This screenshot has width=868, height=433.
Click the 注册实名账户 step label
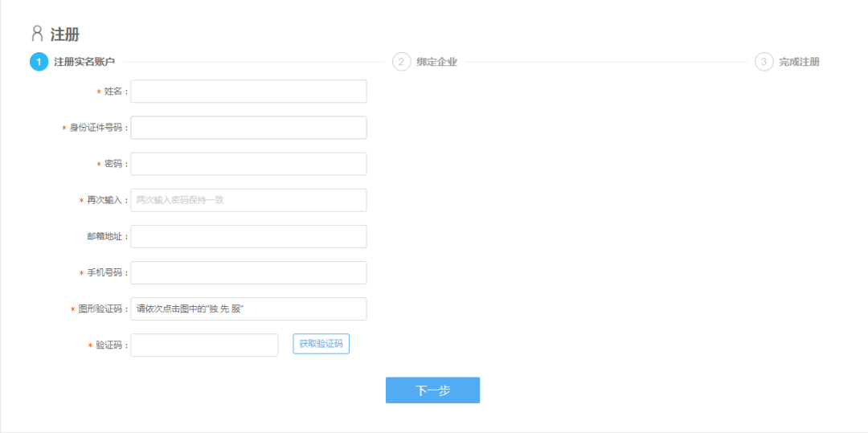click(84, 62)
